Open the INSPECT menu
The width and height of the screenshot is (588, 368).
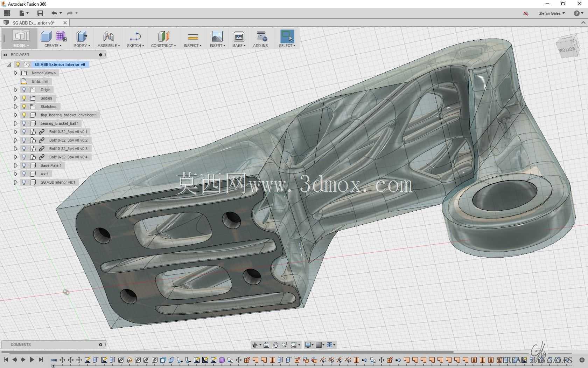pyautogui.click(x=192, y=46)
